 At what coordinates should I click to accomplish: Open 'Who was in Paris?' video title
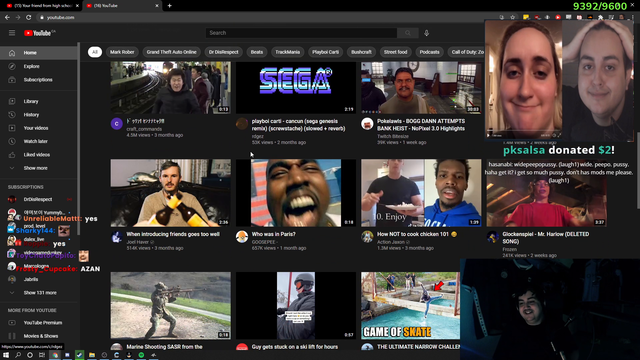(273, 234)
